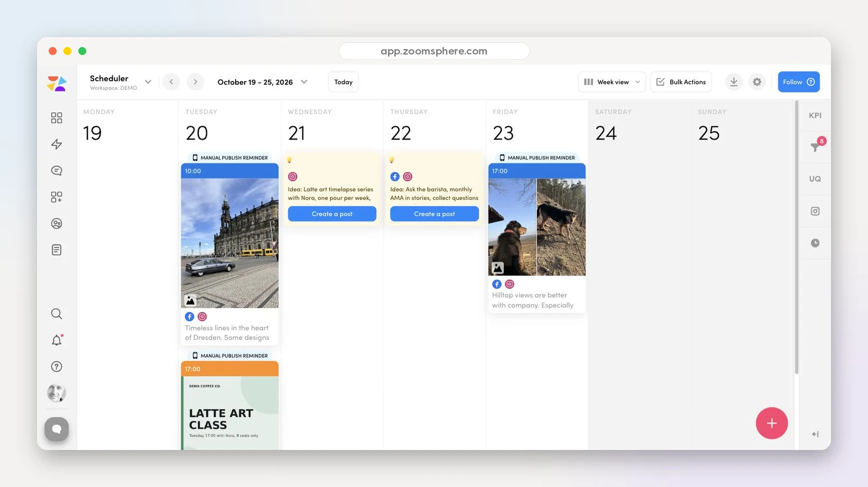Create a post from the Ask the barista idea

[435, 214]
